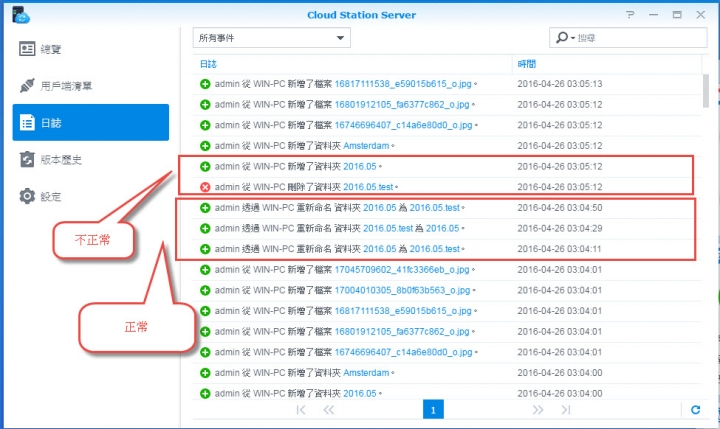Open the Amsterdam folder link at 03:05:12
This screenshot has height=429, width=720.
pos(366,146)
